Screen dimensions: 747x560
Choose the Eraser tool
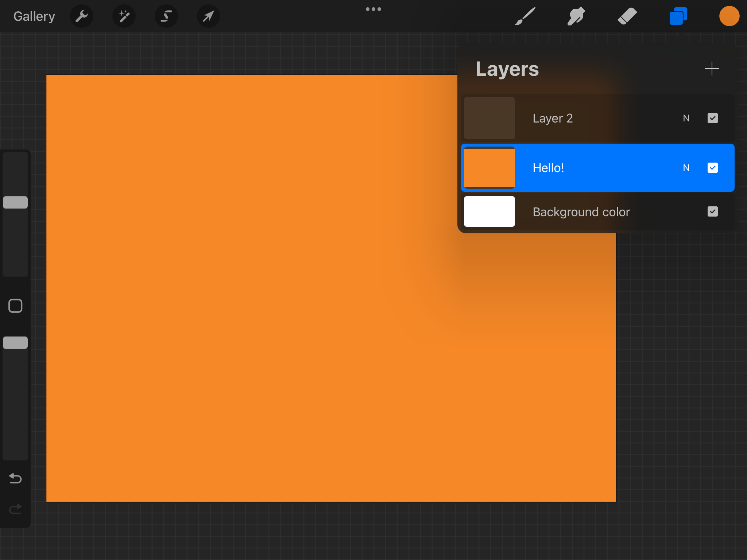pos(627,16)
